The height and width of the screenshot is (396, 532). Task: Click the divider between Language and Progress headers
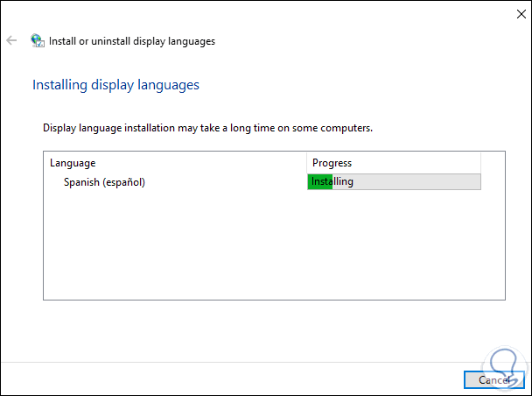click(306, 163)
